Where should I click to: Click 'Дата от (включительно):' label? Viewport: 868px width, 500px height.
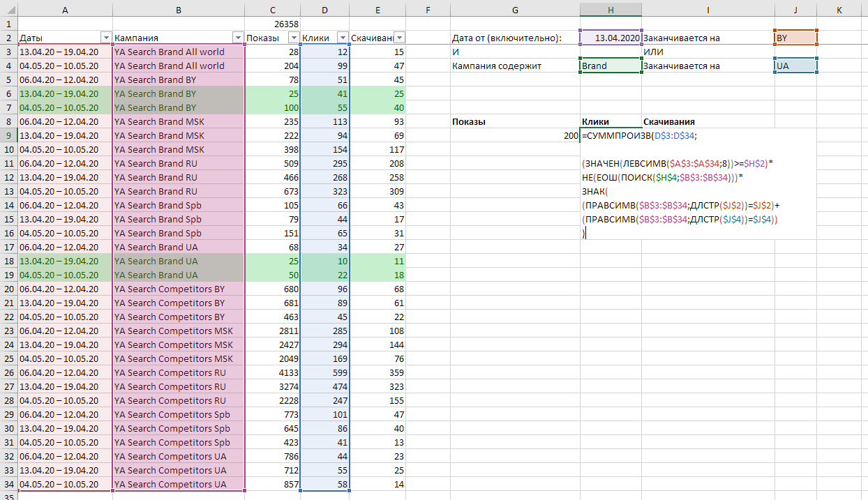pos(507,38)
